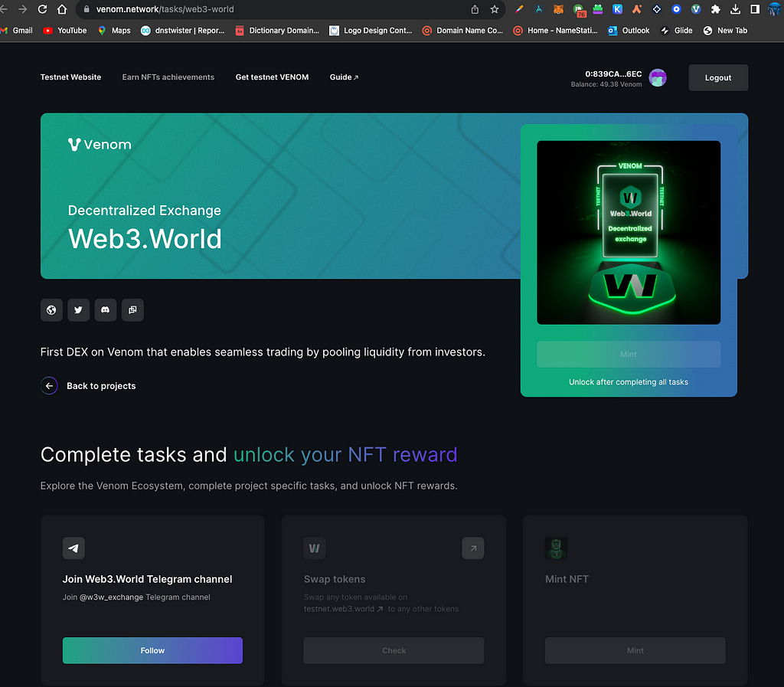This screenshot has height=687, width=784.
Task: Open the dark diamond star extension
Action: 656,9
